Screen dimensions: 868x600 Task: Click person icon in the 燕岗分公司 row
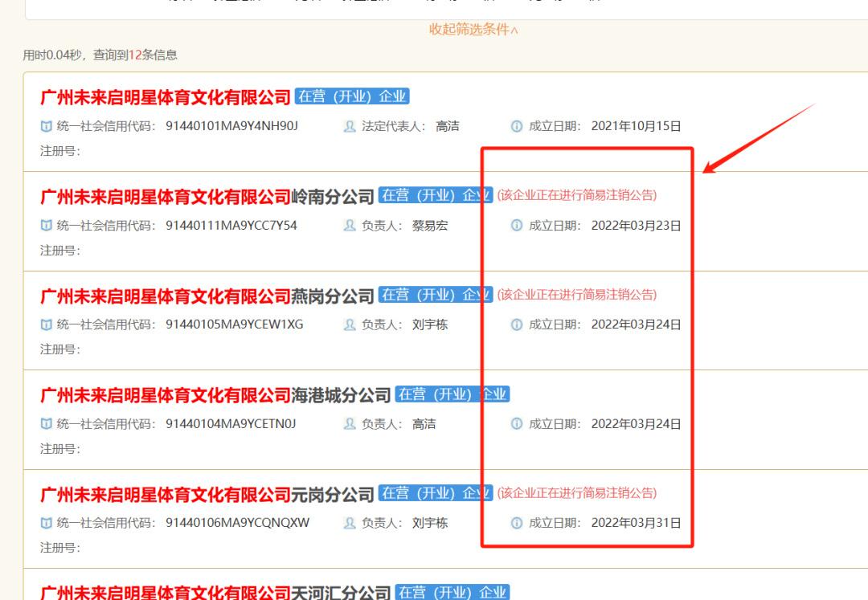[350, 324]
